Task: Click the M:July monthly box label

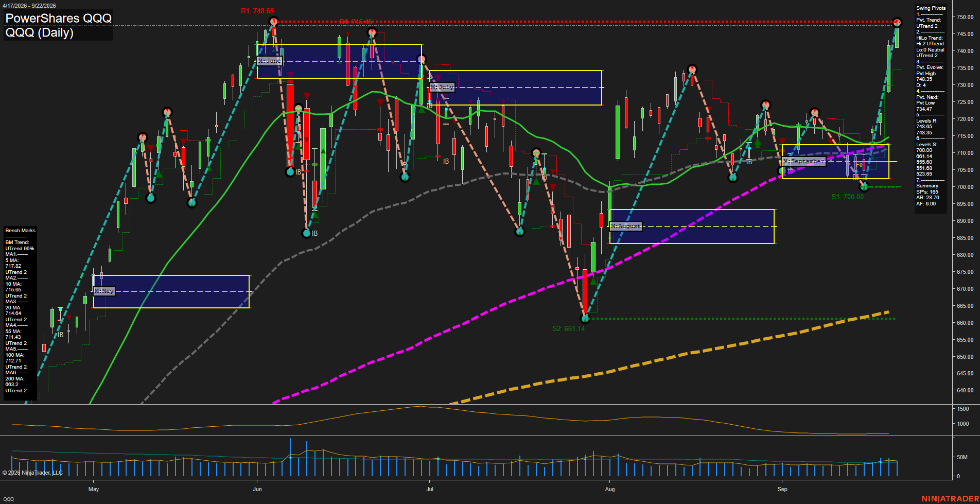Action: 443,87
